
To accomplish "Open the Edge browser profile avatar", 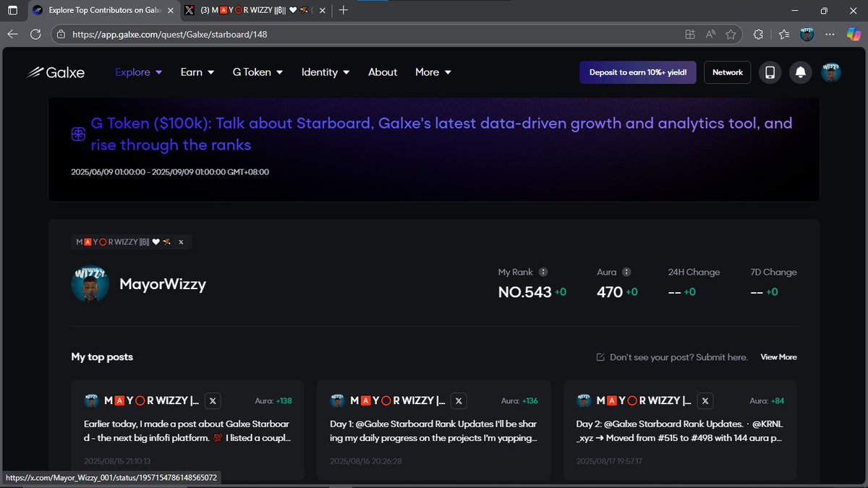I will (x=807, y=34).
